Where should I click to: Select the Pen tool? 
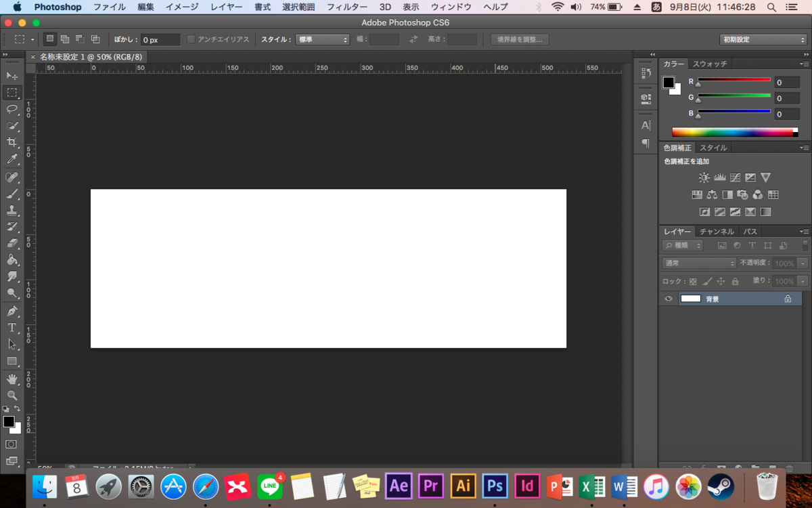click(12, 312)
